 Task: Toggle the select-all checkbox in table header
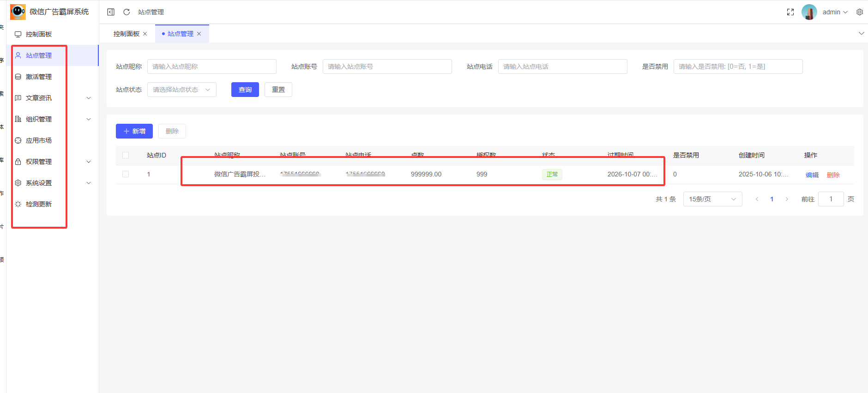click(x=126, y=155)
